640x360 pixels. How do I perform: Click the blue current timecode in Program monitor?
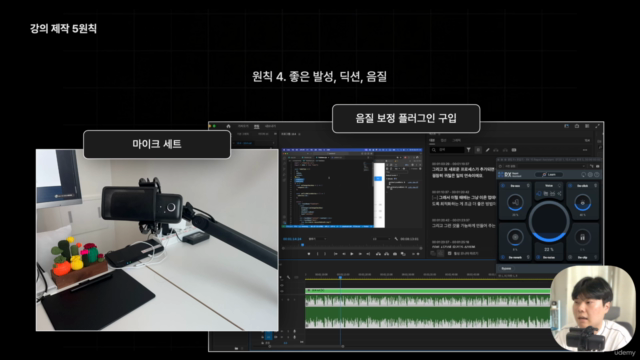(x=292, y=239)
